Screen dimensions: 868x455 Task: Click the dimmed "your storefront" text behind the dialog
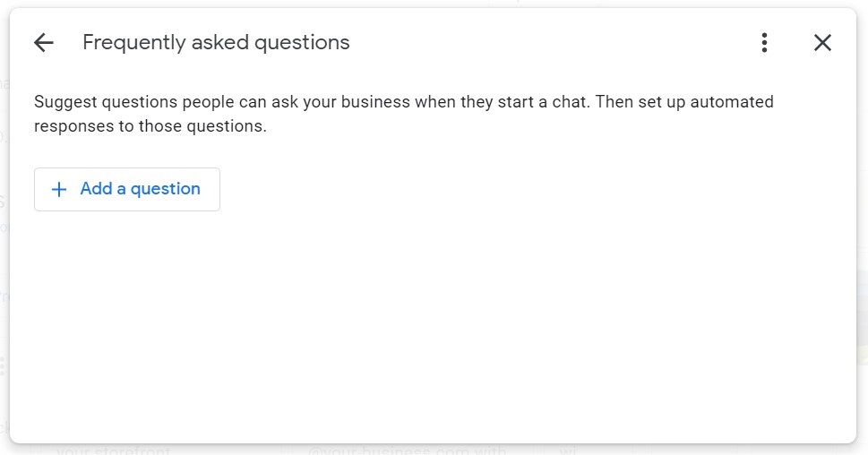pos(113,450)
